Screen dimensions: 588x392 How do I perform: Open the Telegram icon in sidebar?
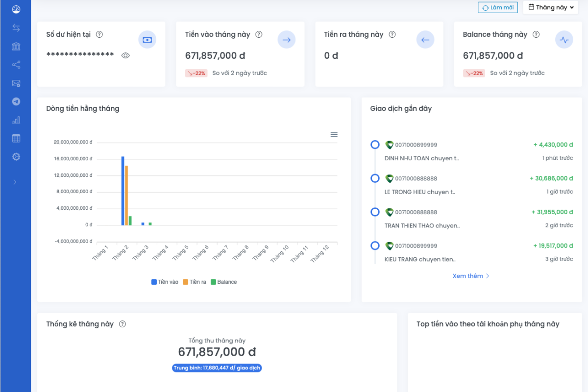coord(16,101)
